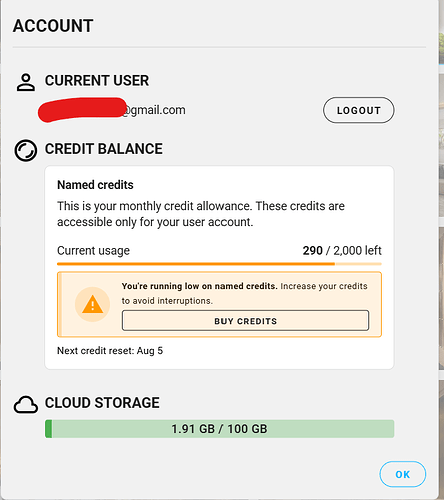The height and width of the screenshot is (500, 444).
Task: Confirm the dialog with OK
Action: 403,474
